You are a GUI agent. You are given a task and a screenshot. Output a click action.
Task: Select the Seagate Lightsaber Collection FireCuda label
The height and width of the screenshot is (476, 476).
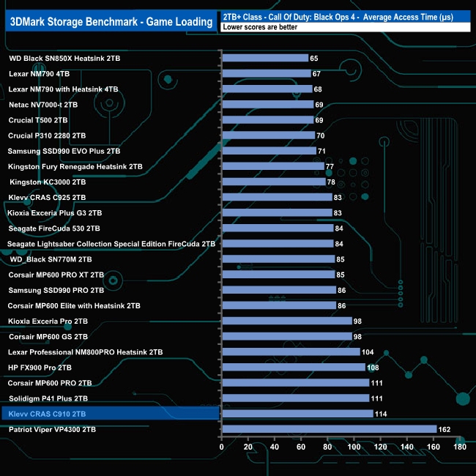pos(111,244)
